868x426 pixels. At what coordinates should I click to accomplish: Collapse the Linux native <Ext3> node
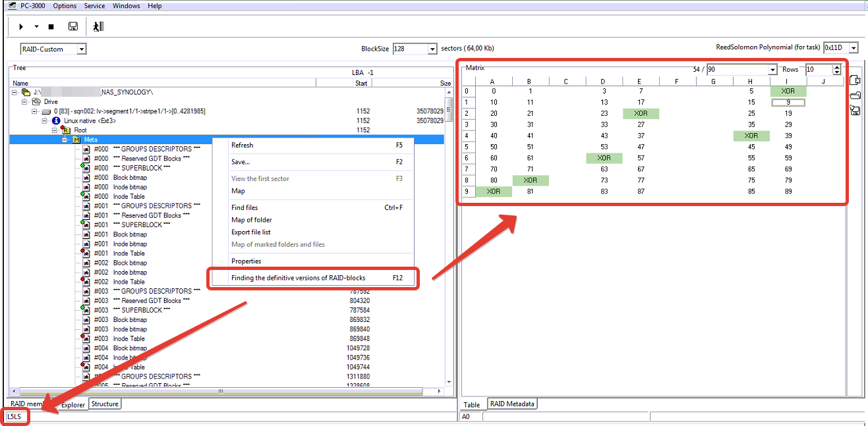(45, 121)
